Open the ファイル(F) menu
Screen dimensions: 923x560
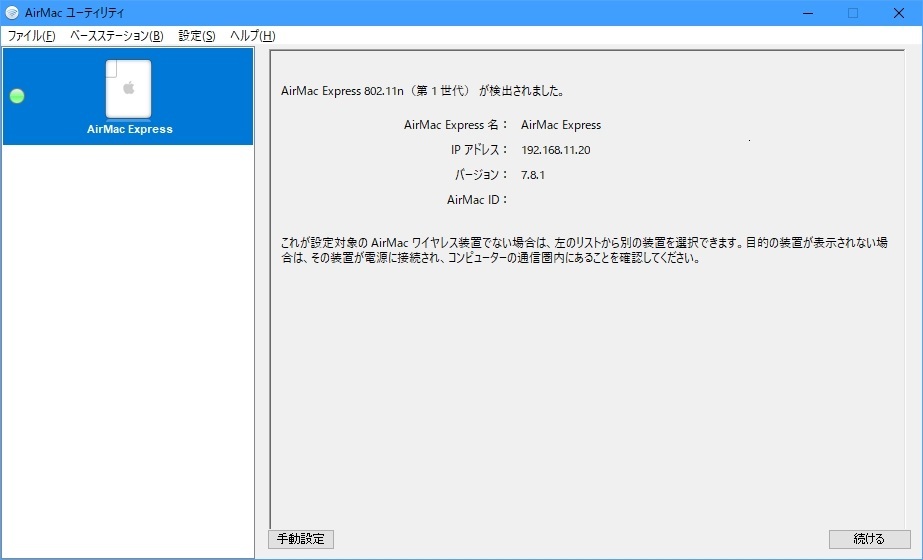tap(31, 36)
